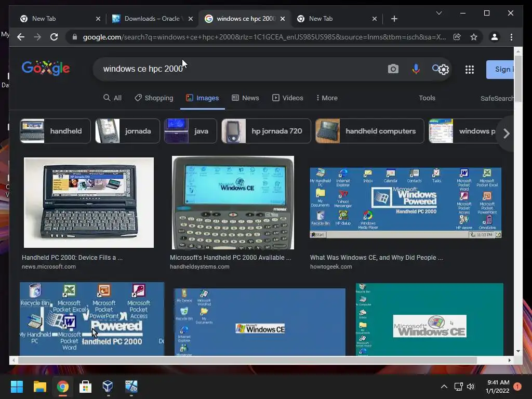The height and width of the screenshot is (399, 532).
Task: Open the blue Windows CE desktop thumbnail
Action: click(260, 322)
